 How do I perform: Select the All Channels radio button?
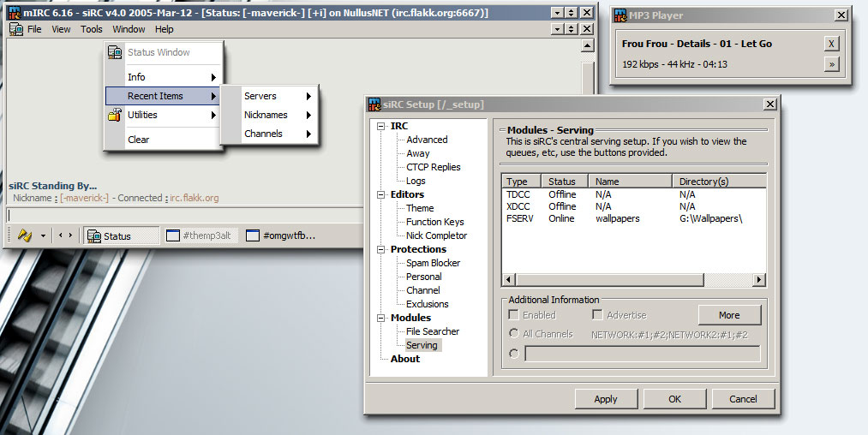[514, 333]
